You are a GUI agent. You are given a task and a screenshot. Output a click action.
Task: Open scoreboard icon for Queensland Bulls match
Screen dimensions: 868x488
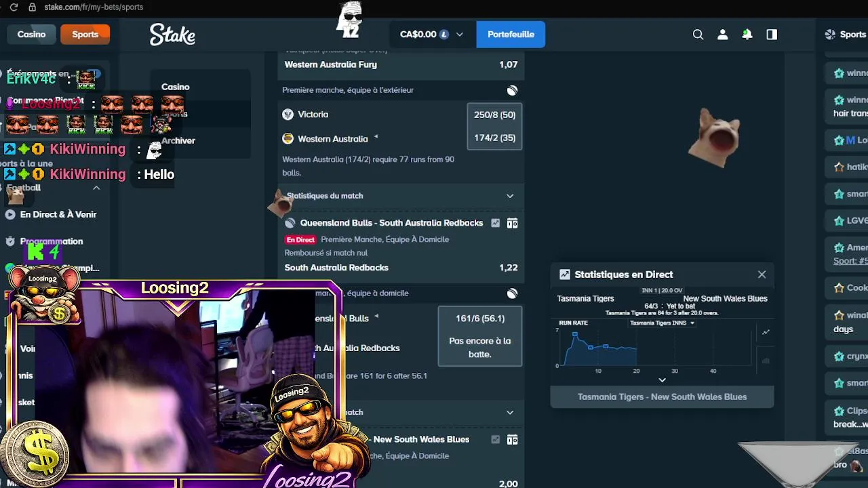512,223
